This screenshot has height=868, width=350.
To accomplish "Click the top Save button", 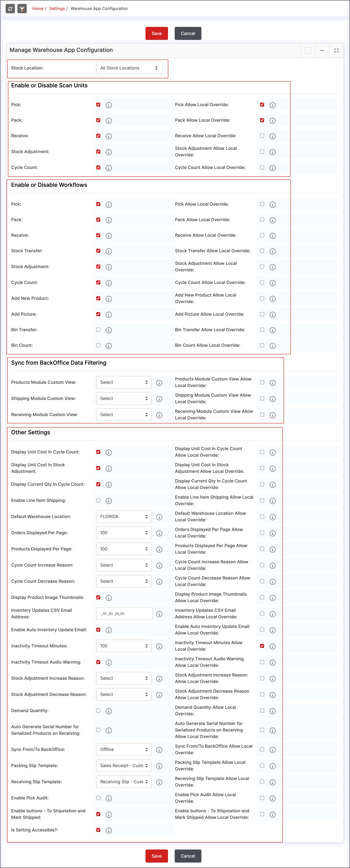I will click(157, 33).
